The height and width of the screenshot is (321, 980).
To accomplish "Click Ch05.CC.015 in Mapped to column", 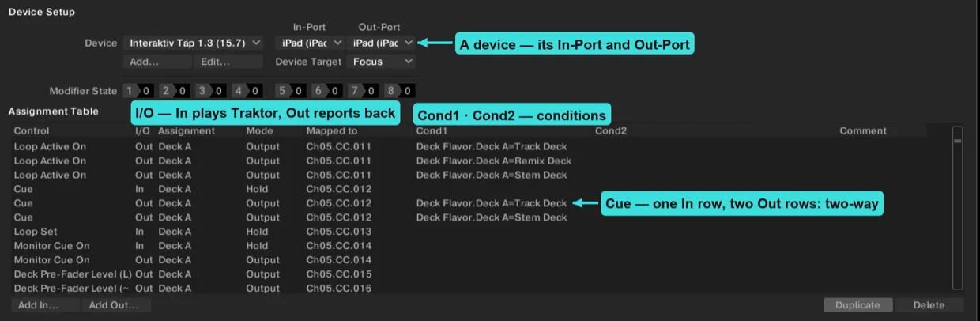I will 339,274.
